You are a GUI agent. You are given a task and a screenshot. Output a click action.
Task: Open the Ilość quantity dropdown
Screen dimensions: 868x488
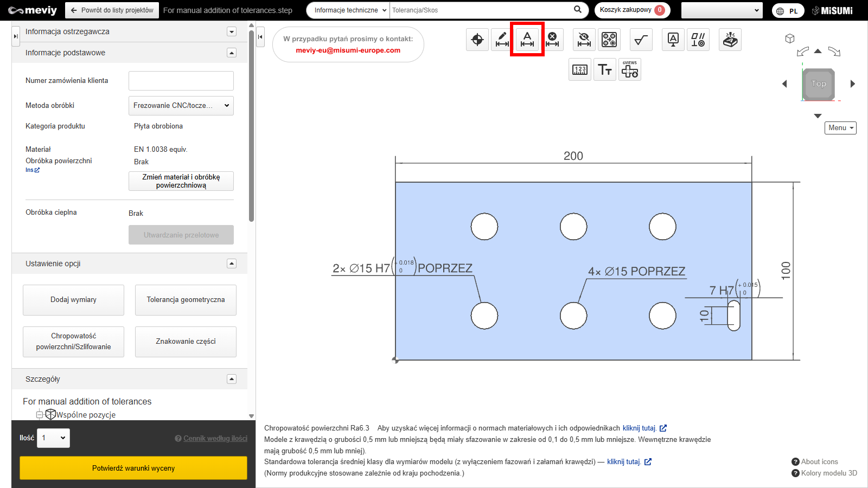click(53, 438)
